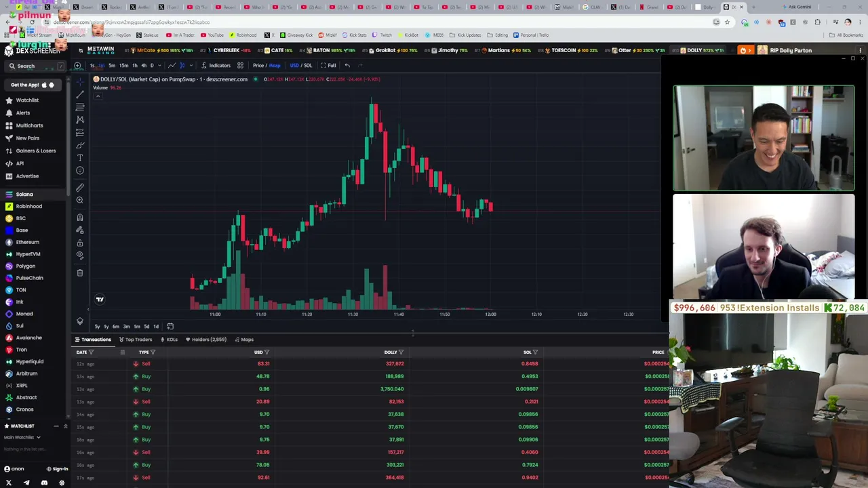Open the emoji icons tool

[80, 171]
